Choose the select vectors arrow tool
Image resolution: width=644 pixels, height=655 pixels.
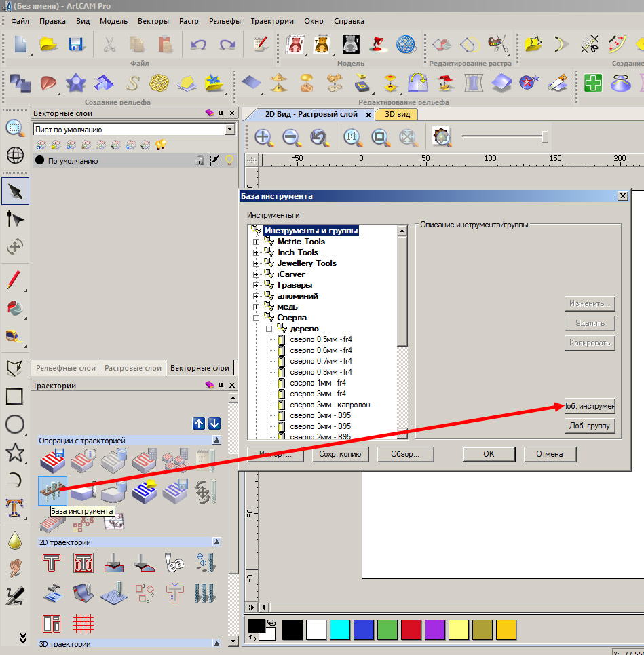(x=15, y=191)
